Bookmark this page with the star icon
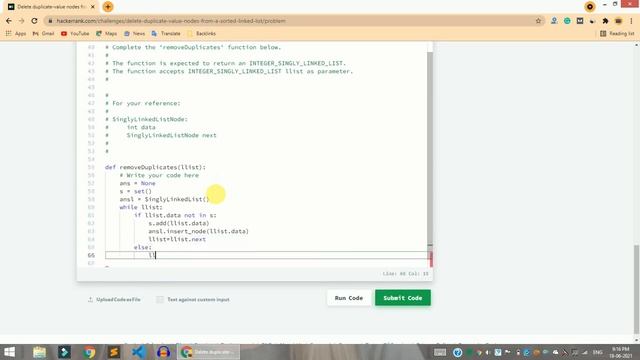The width and height of the screenshot is (640, 360). (538, 21)
